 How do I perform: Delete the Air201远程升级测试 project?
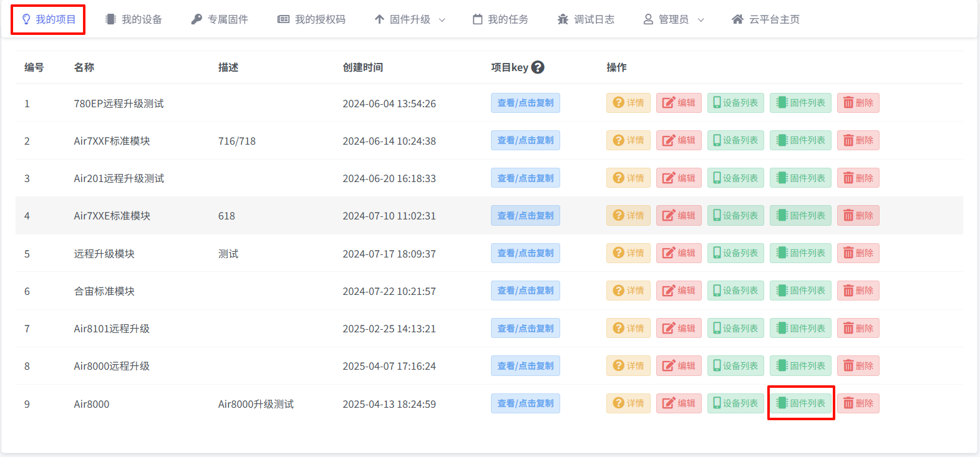point(858,178)
